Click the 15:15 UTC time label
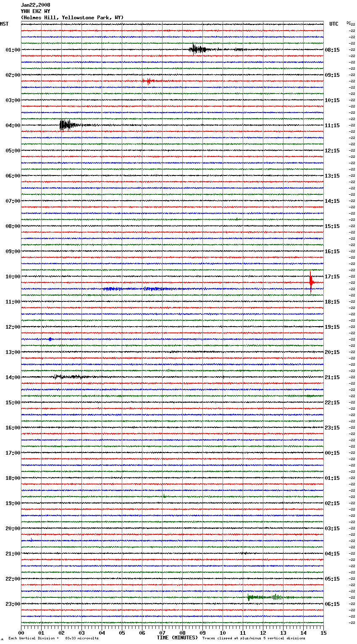Image resolution: width=357 pixels, height=644 pixels. click(x=332, y=226)
